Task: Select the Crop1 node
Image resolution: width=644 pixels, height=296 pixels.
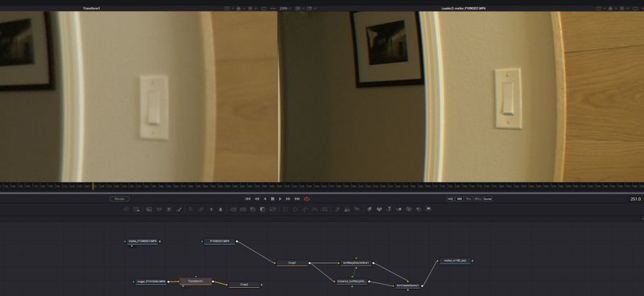Action: pyautogui.click(x=292, y=263)
